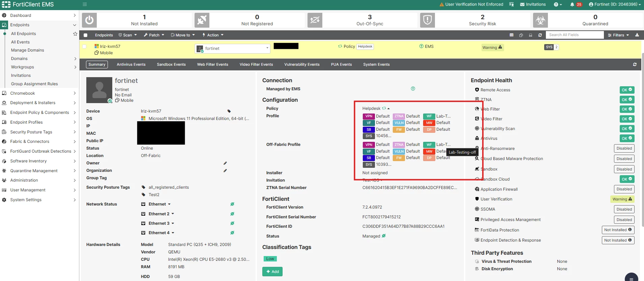Favorite All Endpoints with the star icon
The width and height of the screenshot is (644, 281).
75,34
